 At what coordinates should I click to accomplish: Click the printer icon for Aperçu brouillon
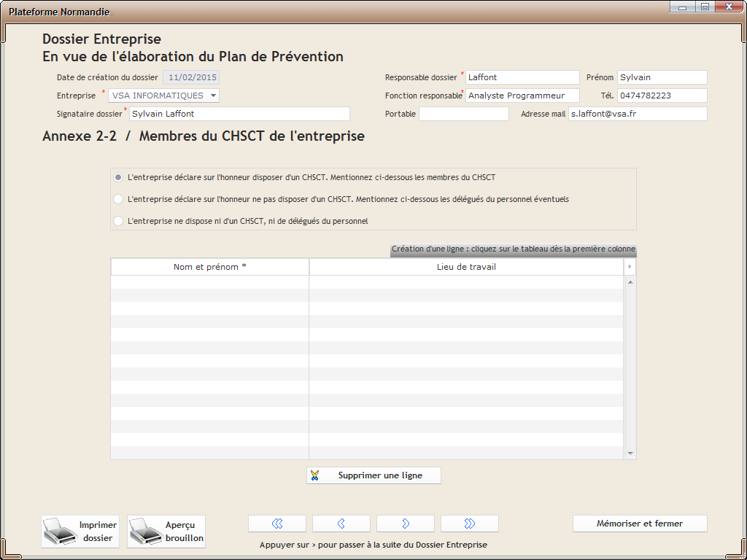[x=145, y=532]
